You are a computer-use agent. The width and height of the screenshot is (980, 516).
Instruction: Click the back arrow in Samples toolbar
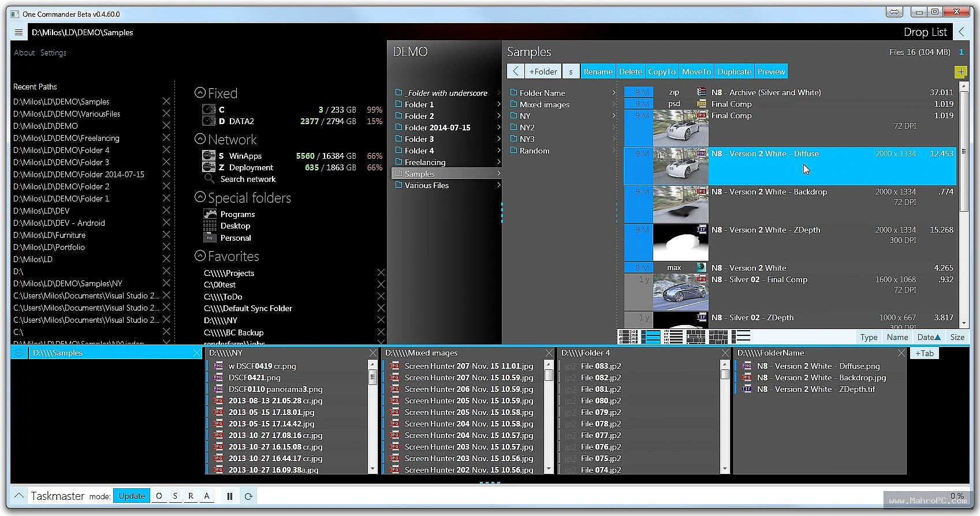click(x=515, y=72)
